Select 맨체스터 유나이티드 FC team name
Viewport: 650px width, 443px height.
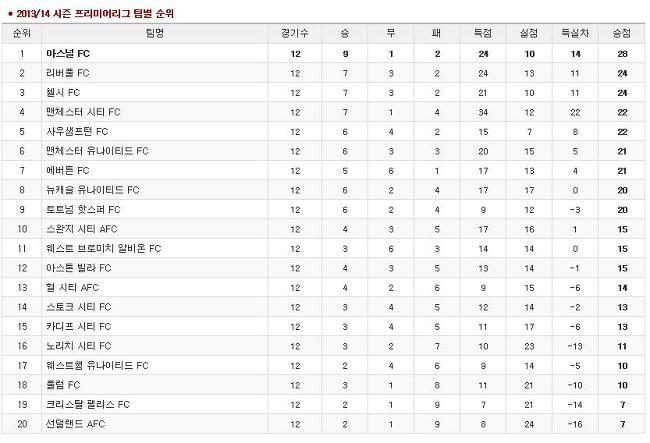(97, 151)
